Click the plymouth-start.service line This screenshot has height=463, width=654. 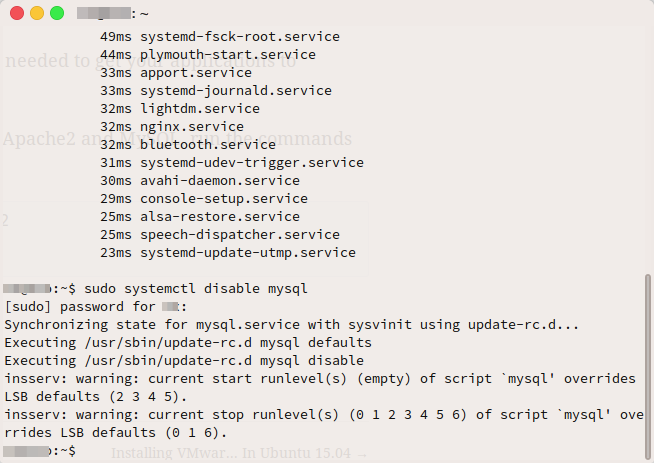pyautogui.click(x=208, y=55)
